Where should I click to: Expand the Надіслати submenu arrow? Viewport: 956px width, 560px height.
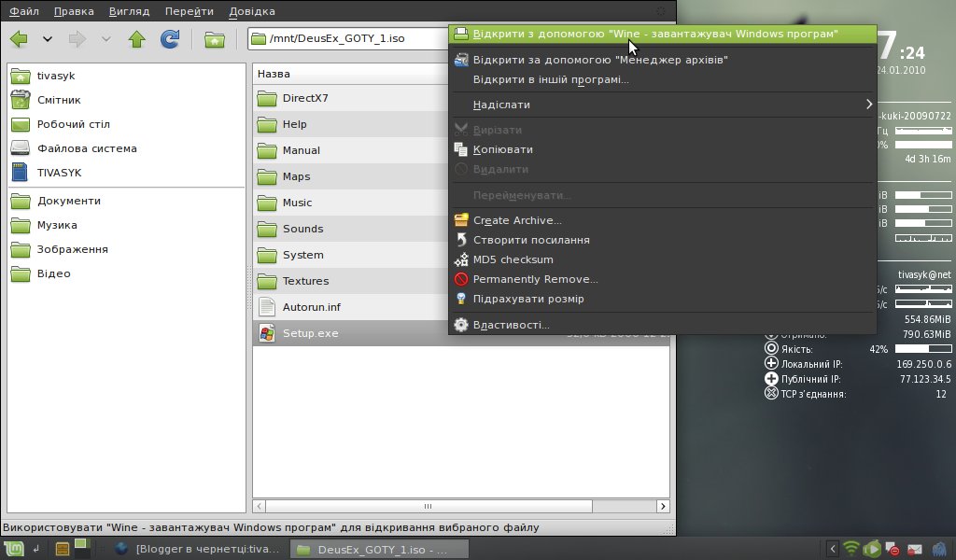click(x=869, y=105)
